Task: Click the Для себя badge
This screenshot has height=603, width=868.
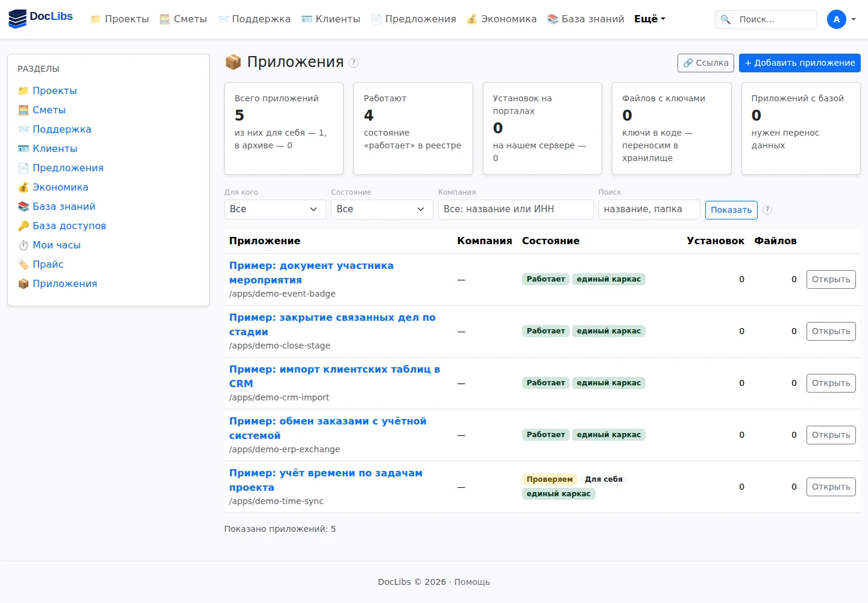Action: click(603, 479)
